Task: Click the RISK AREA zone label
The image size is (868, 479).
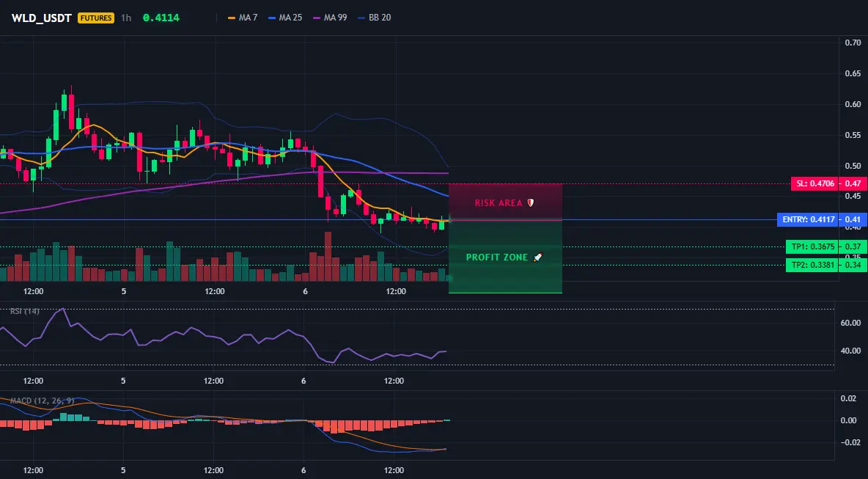Action: 504,203
